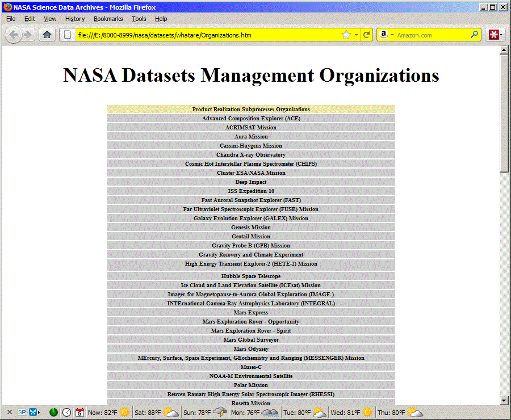Click the search magnifier icon
The image size is (511, 420).
pyautogui.click(x=475, y=35)
